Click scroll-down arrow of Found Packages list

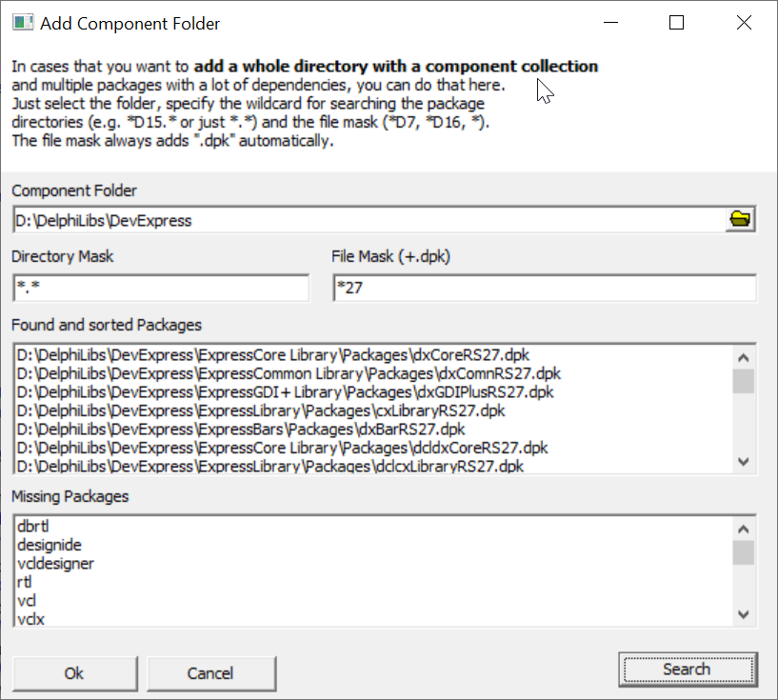click(745, 461)
